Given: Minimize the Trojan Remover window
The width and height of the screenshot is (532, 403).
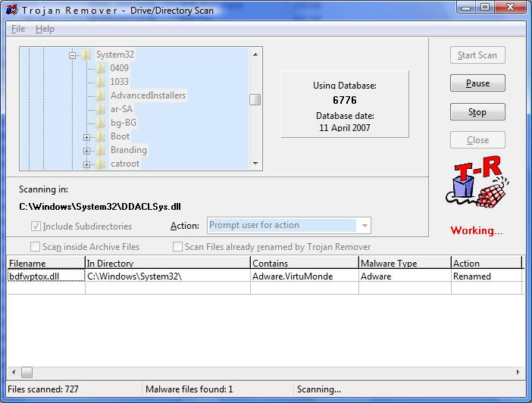Looking at the screenshot, I should [466, 8].
